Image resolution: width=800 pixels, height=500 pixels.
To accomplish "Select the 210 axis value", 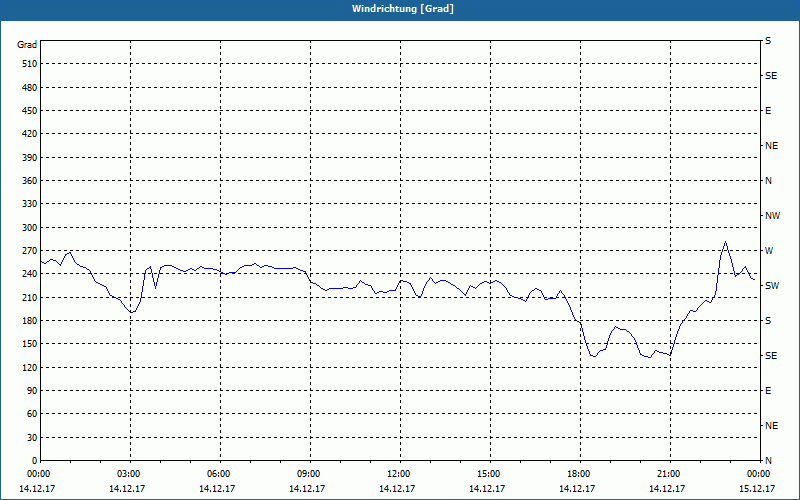I will (x=30, y=297).
